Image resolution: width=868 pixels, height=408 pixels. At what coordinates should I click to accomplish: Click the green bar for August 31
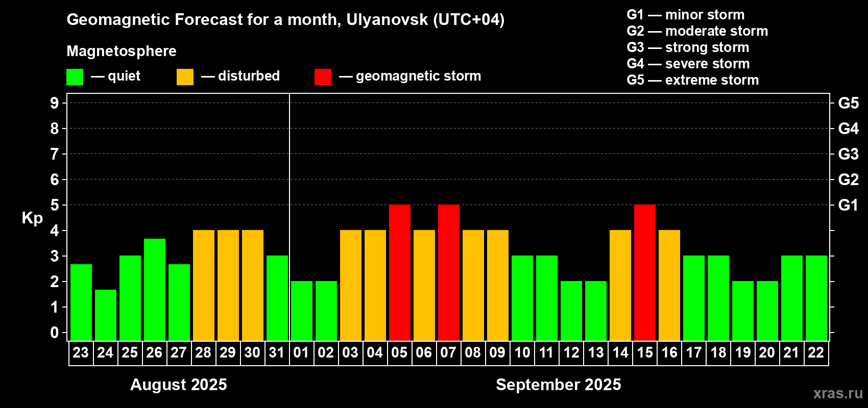click(x=277, y=298)
